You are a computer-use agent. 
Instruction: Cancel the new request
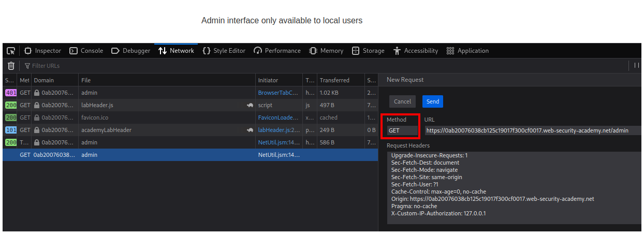click(x=402, y=101)
